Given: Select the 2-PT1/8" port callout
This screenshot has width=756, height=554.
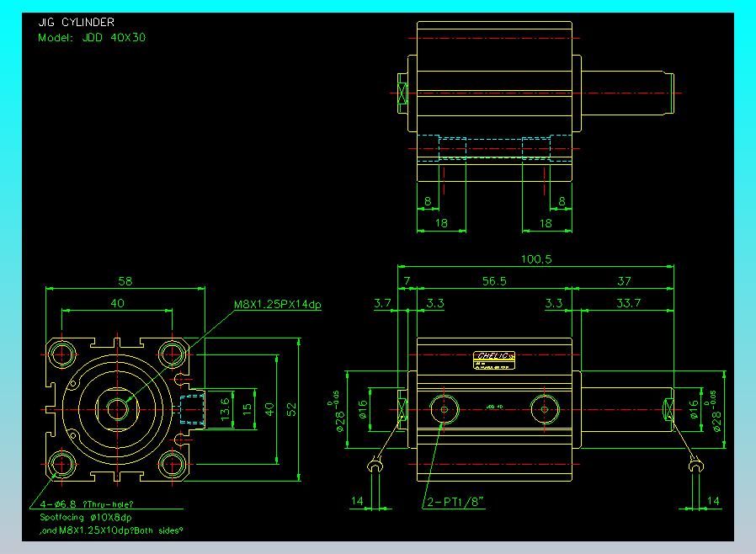Looking at the screenshot, I should coord(455,502).
